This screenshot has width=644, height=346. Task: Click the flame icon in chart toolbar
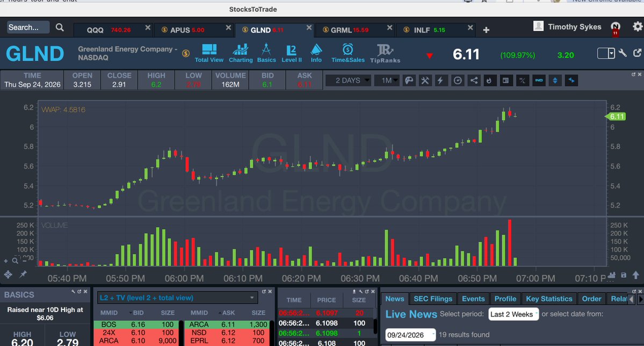[x=489, y=81]
